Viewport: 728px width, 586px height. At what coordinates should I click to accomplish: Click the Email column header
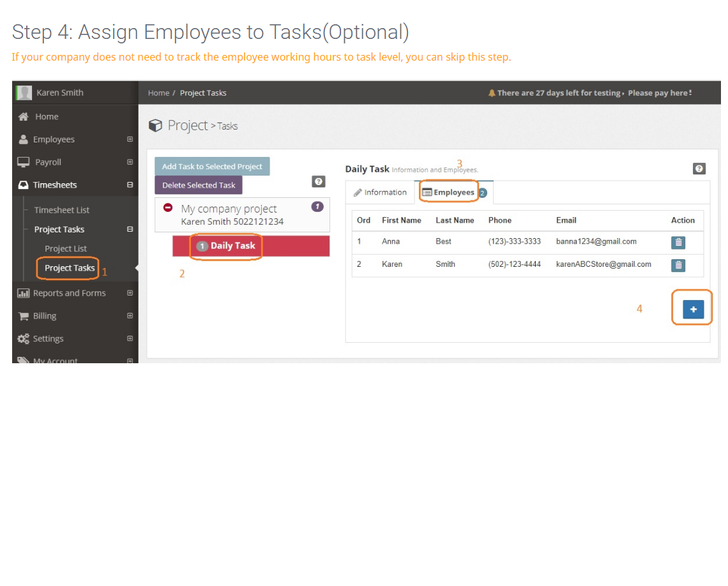coord(566,220)
